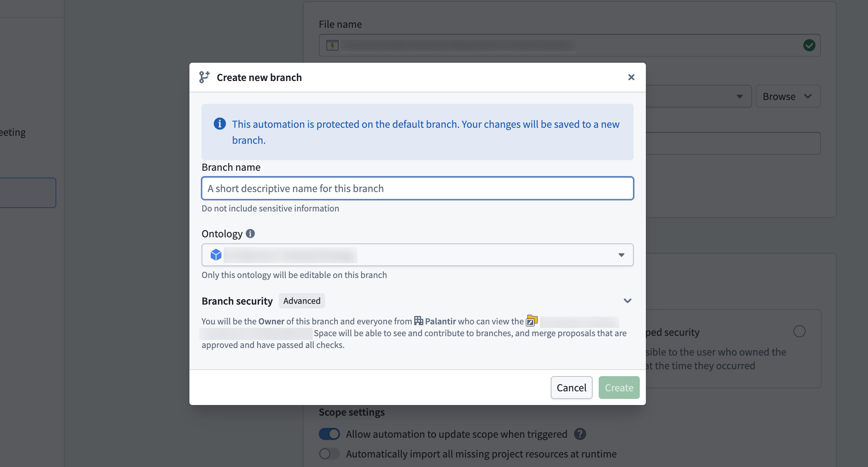Click the help icon next to scope toggle

click(x=580, y=434)
